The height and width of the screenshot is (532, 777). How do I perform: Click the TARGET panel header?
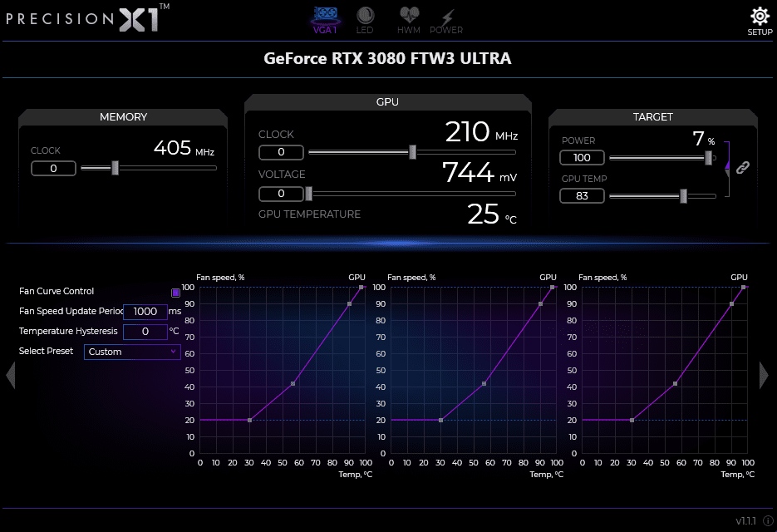652,117
